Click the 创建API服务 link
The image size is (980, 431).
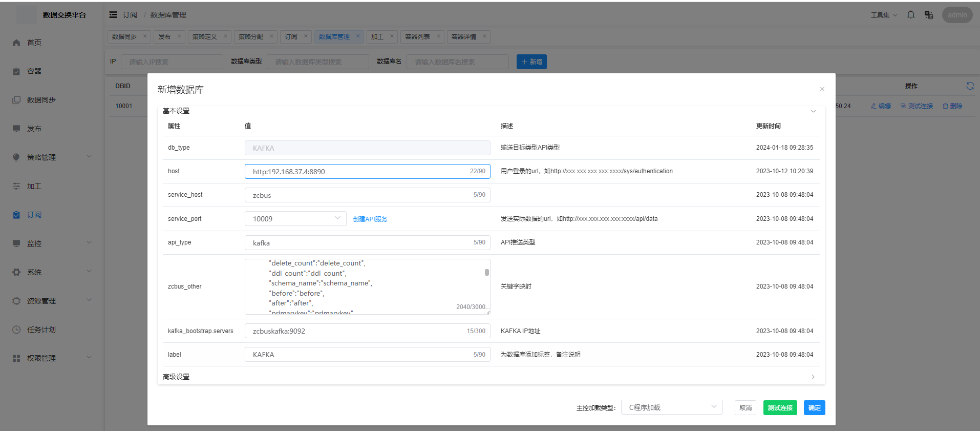click(370, 219)
